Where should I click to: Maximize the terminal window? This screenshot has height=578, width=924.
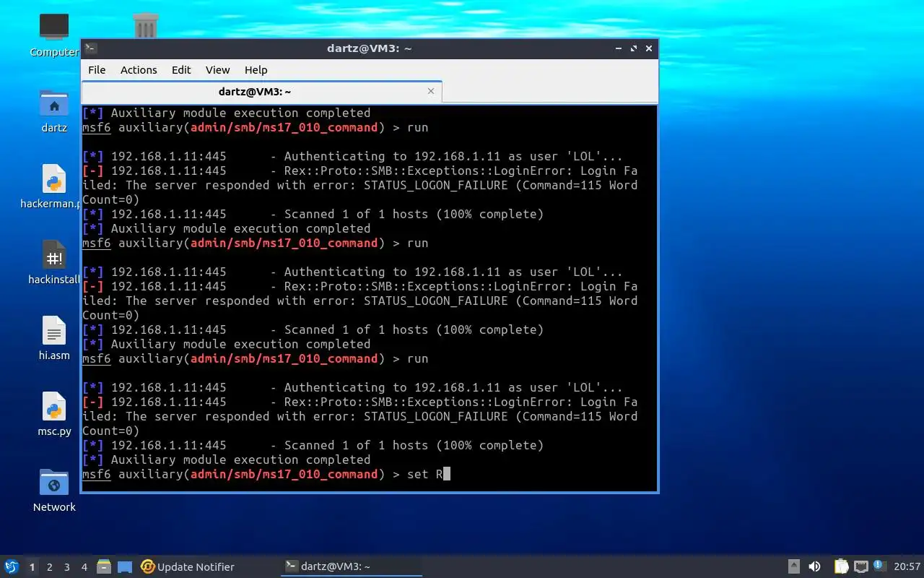634,48
